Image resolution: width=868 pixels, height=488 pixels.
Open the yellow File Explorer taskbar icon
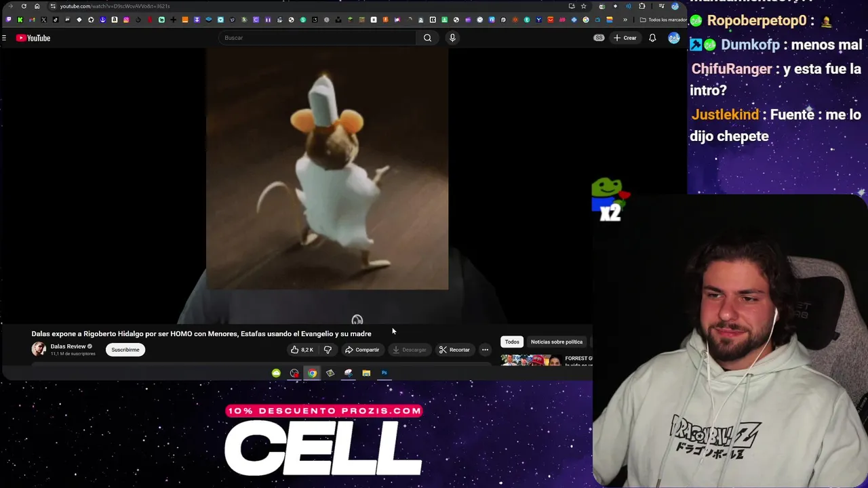(x=366, y=373)
